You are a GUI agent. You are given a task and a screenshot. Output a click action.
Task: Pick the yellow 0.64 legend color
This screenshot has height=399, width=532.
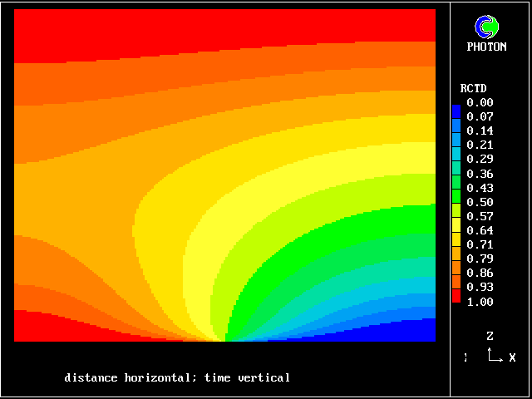point(456,230)
